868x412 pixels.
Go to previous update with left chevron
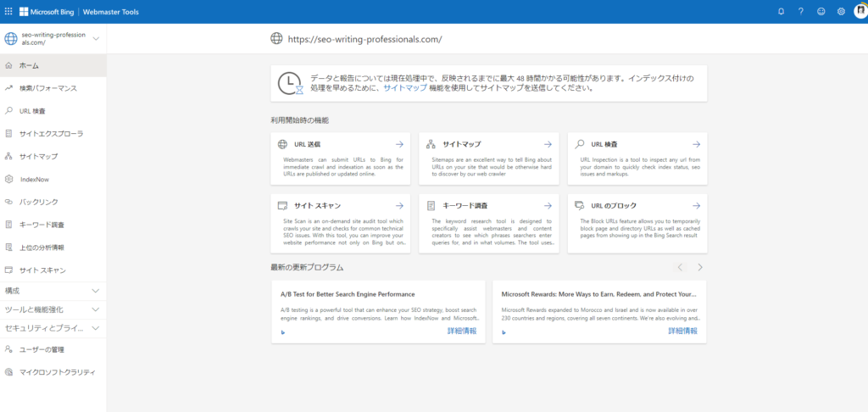(x=681, y=268)
